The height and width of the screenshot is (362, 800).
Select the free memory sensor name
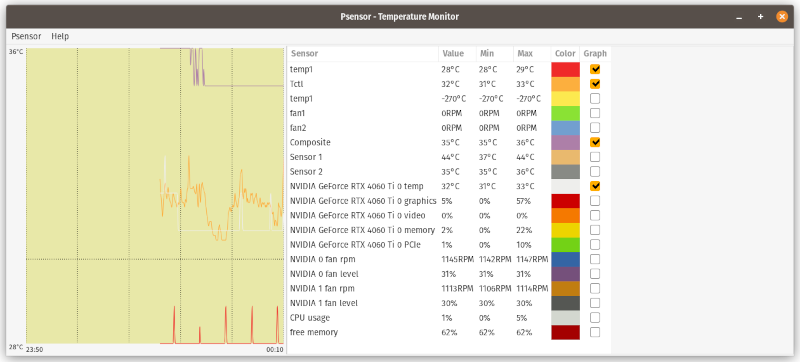pos(313,332)
